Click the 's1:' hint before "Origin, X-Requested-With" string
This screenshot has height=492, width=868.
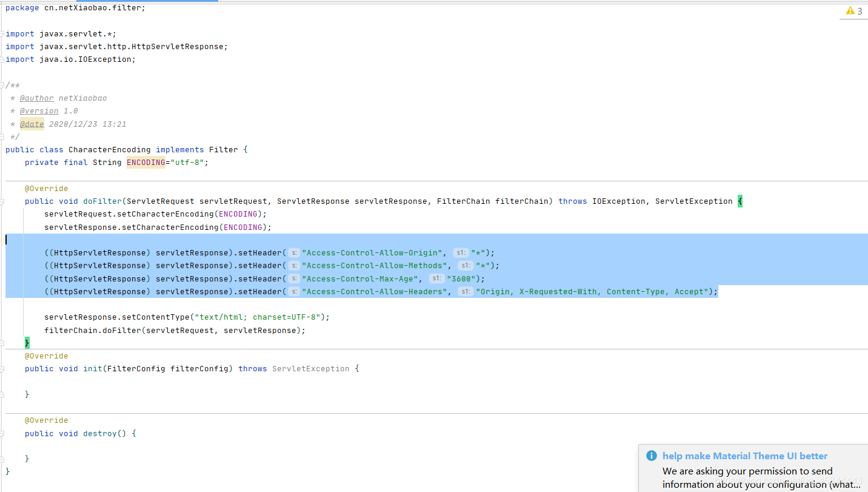[466, 291]
